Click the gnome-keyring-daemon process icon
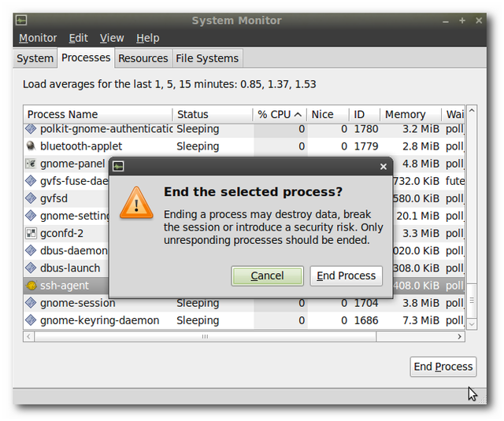Screen dimensions: 504x421 click(31, 320)
